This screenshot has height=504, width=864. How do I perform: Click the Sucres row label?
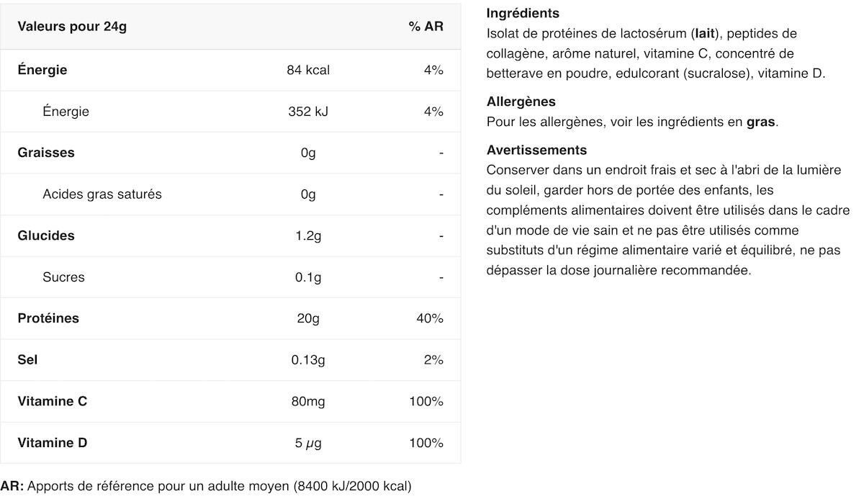63,277
